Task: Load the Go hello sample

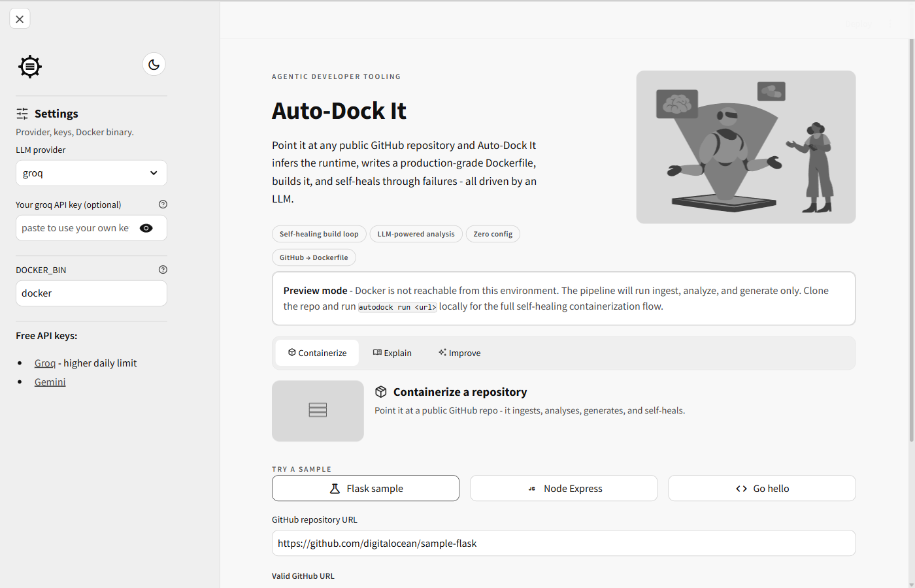Action: tap(761, 489)
